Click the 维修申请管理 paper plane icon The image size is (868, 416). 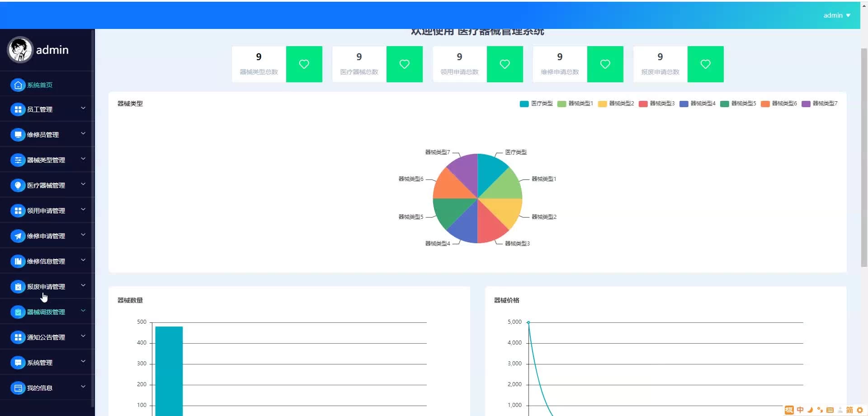(x=18, y=236)
